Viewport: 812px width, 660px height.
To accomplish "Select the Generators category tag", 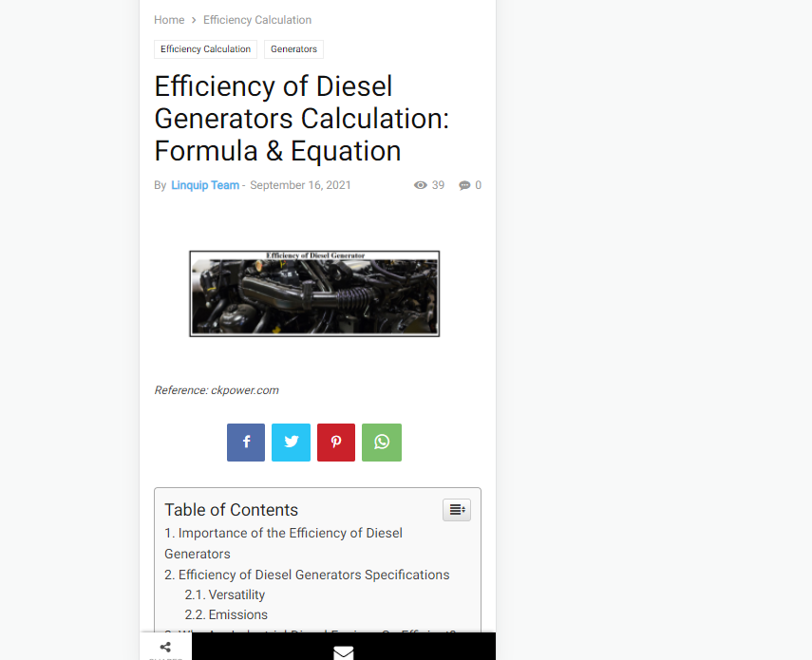I will point(293,49).
